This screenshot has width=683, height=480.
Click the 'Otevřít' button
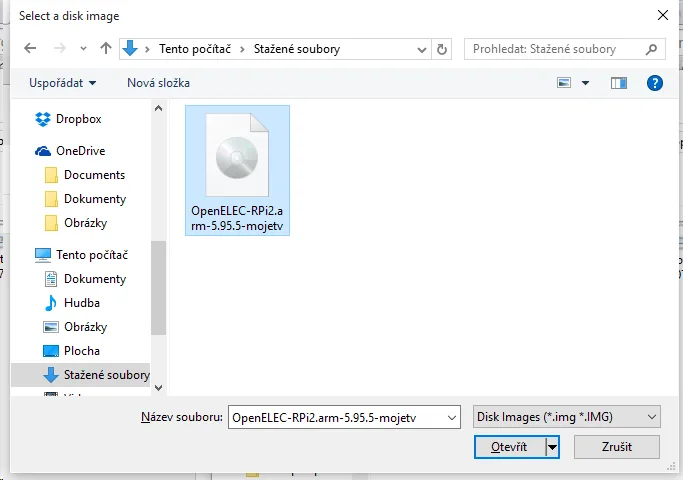(x=509, y=447)
